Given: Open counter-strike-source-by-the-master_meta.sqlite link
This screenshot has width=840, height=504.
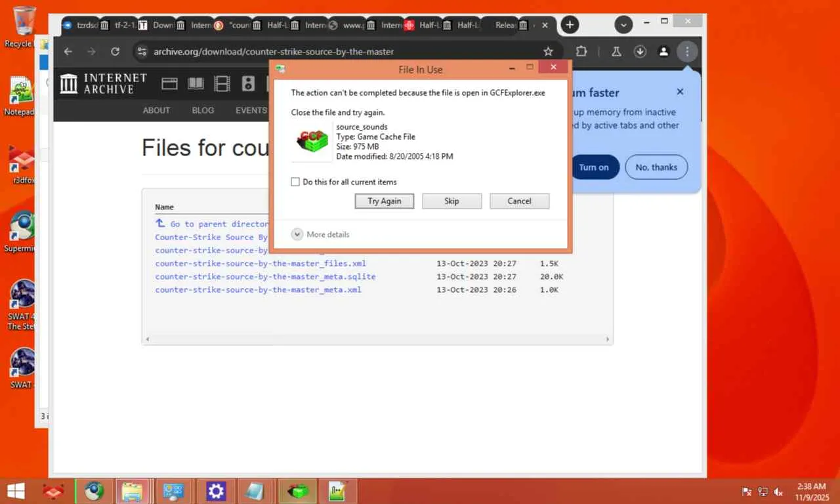Looking at the screenshot, I should click(x=265, y=276).
